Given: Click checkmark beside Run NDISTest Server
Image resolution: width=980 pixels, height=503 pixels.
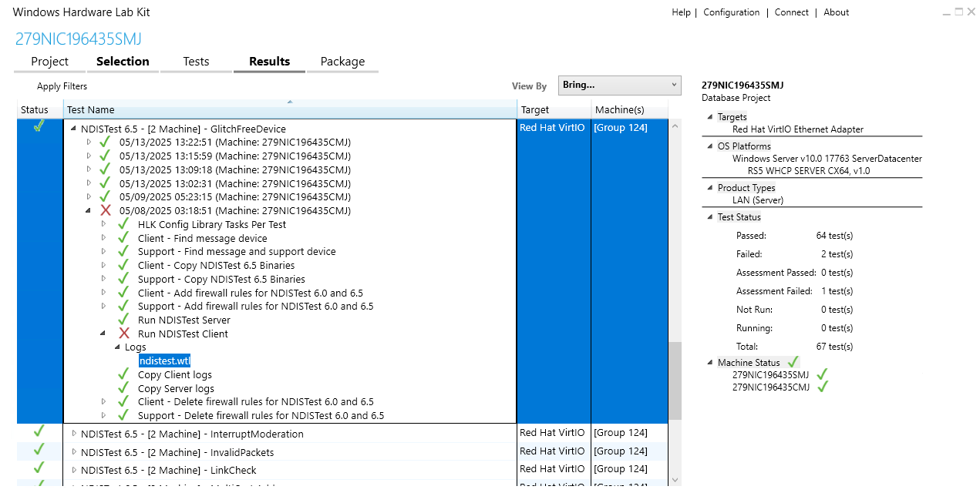Looking at the screenshot, I should point(123,320).
